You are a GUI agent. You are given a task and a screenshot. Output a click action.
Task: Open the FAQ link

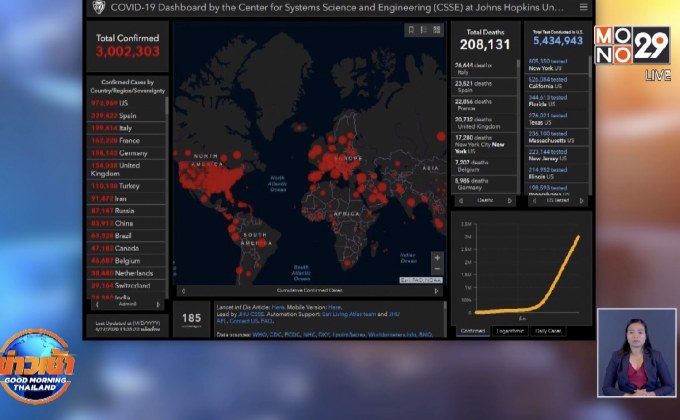[267, 321]
